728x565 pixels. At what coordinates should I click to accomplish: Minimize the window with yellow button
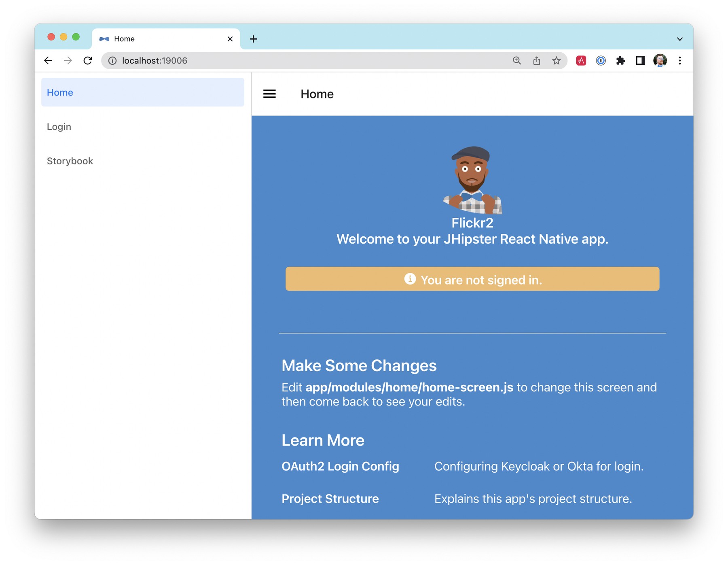63,37
